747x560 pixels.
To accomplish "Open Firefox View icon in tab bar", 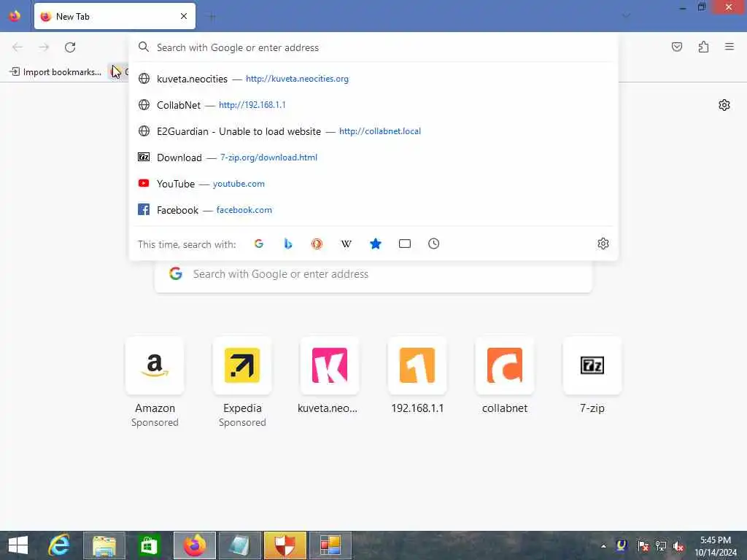I will (x=15, y=16).
